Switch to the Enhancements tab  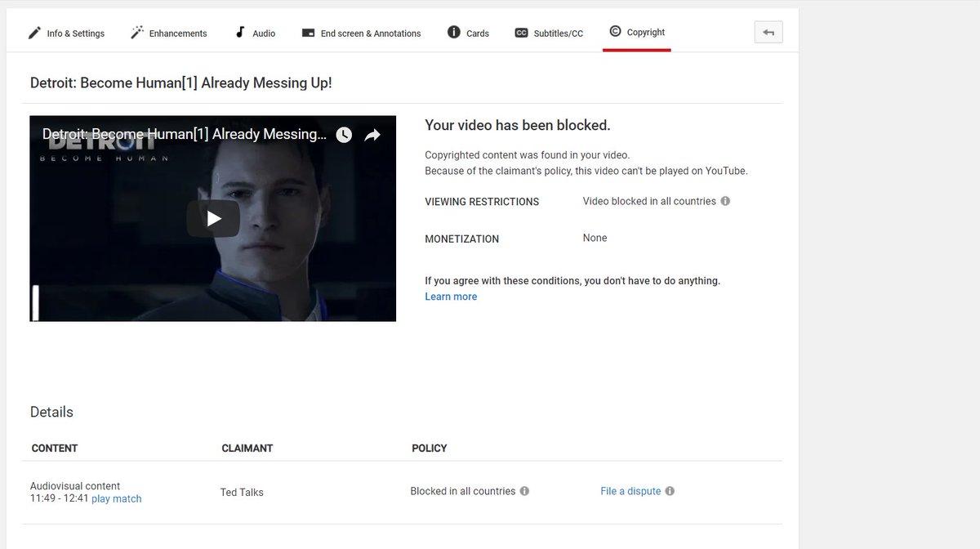tap(168, 33)
